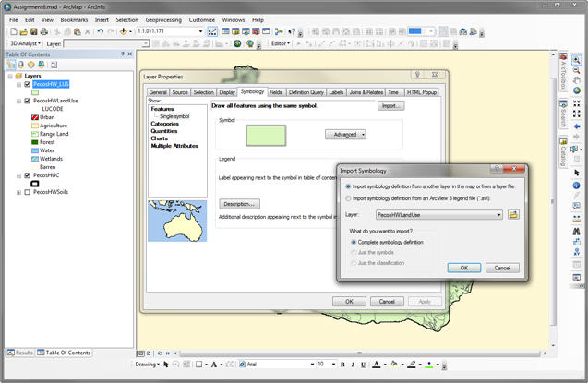Browse for layer file folder icon

[x=513, y=215]
